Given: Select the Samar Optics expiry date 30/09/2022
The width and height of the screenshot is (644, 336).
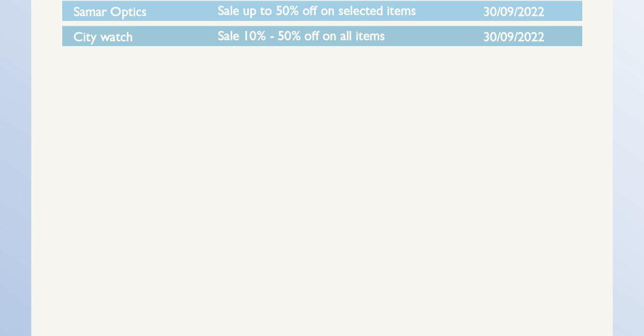Looking at the screenshot, I should pos(514,12).
